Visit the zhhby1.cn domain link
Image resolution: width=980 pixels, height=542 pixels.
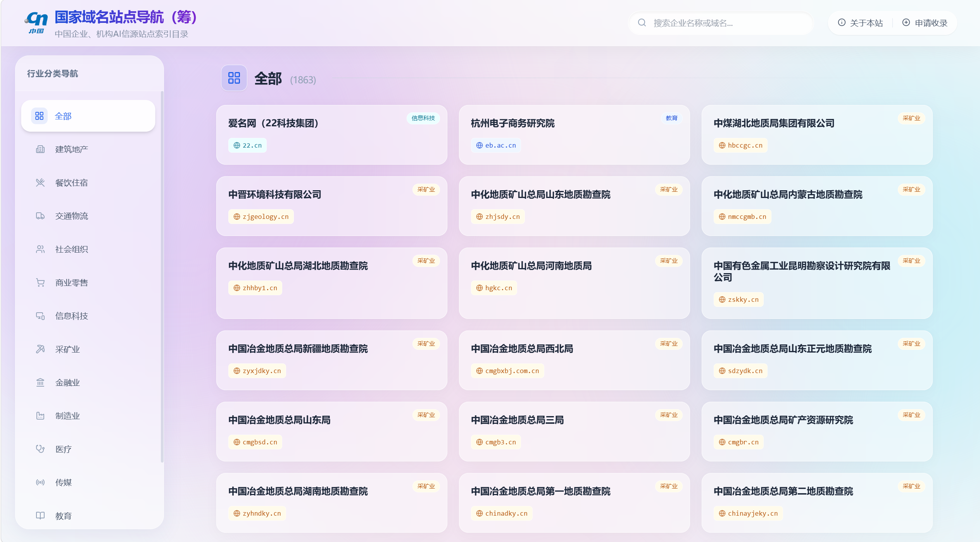255,288
